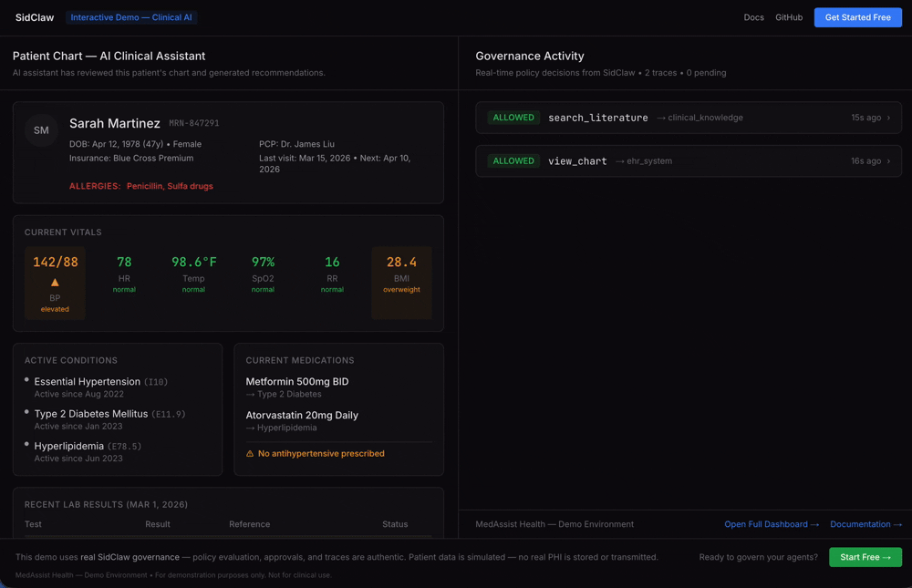Click the elevated BP warning triangle icon

click(x=55, y=283)
